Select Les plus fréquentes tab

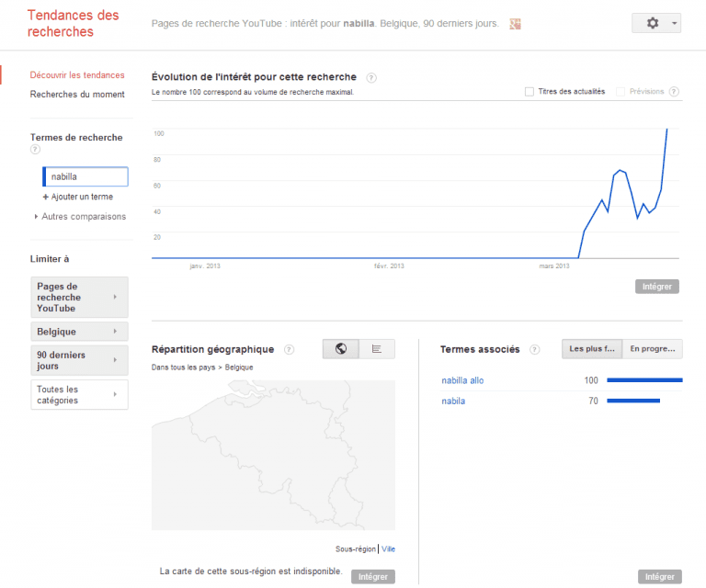tap(592, 348)
